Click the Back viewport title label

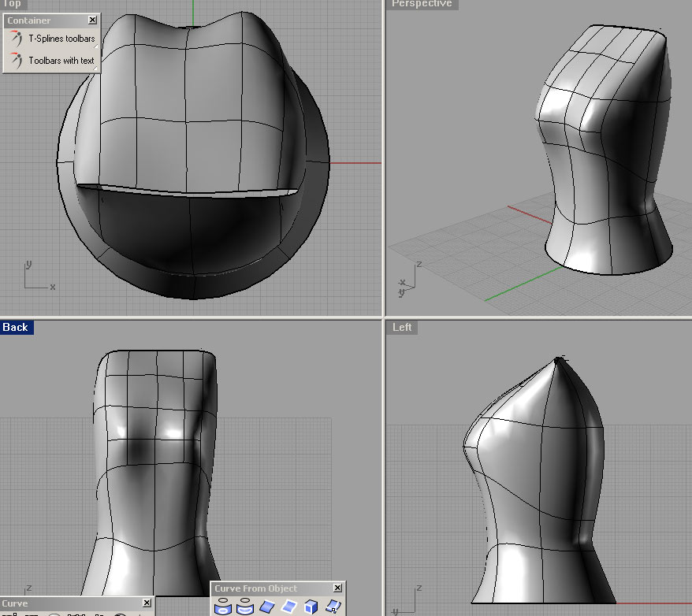[16, 327]
